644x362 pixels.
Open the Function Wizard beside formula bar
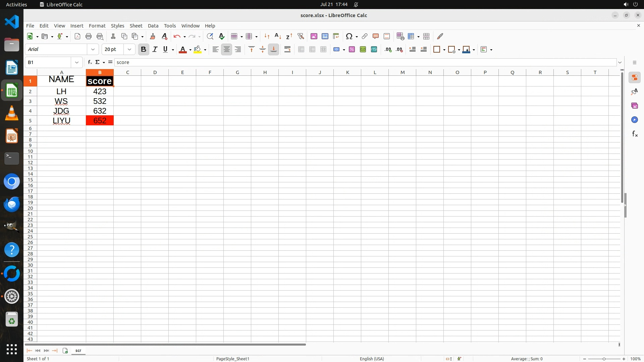click(90, 62)
